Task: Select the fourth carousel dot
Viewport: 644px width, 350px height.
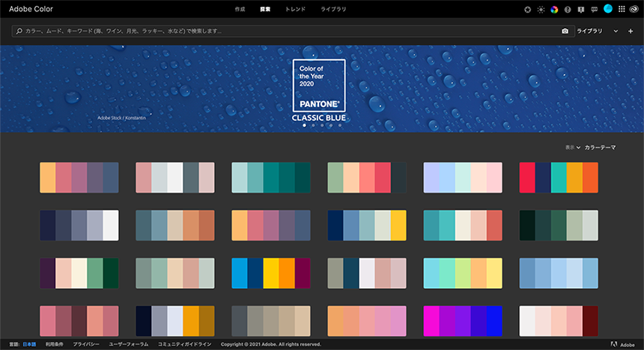Action: 331,125
